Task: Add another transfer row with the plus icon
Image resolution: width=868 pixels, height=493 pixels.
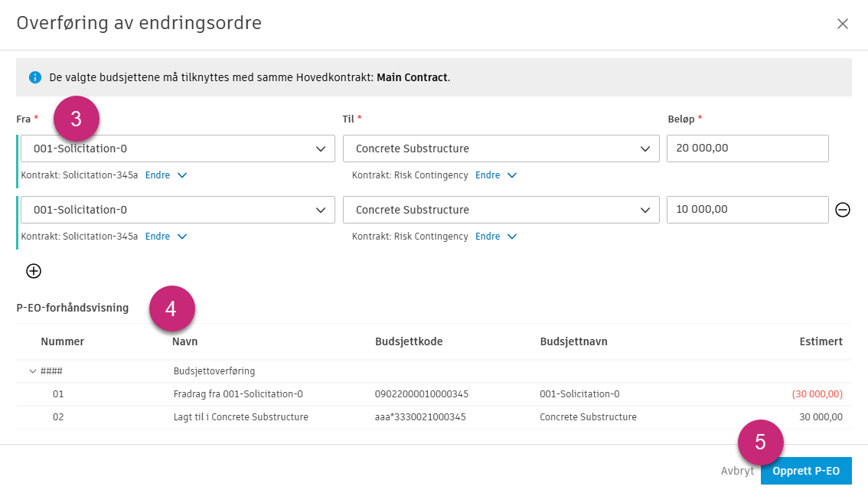Action: coord(32,270)
